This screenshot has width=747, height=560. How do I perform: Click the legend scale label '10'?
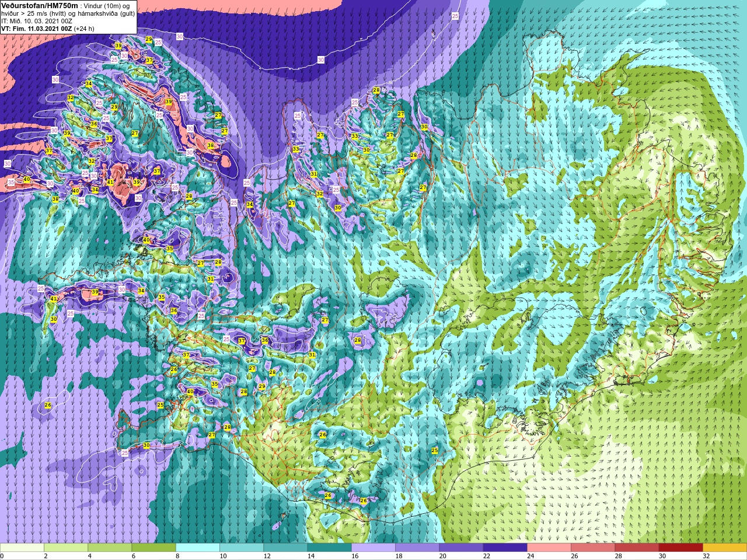pos(223,556)
